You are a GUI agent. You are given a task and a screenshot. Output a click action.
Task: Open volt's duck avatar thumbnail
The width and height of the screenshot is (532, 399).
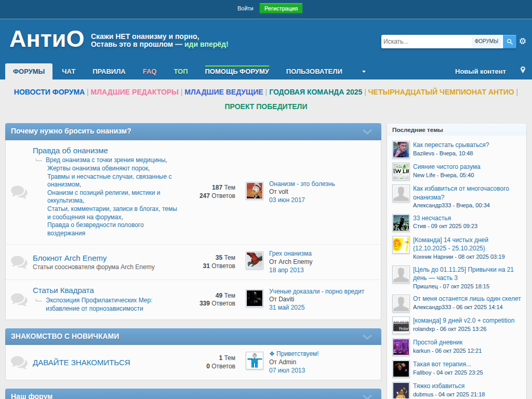coord(254,191)
